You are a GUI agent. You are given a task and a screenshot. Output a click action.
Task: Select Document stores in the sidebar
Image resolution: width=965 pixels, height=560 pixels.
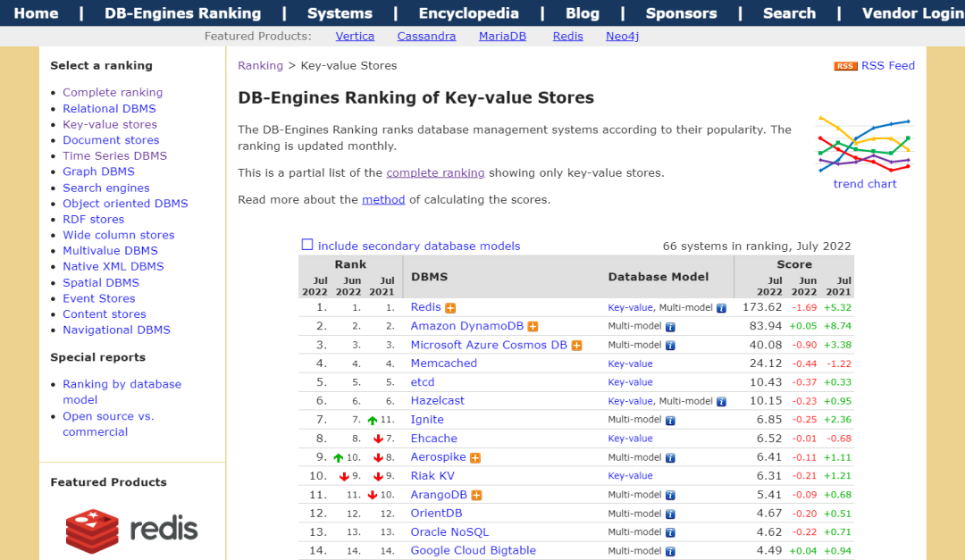pyautogui.click(x=111, y=140)
